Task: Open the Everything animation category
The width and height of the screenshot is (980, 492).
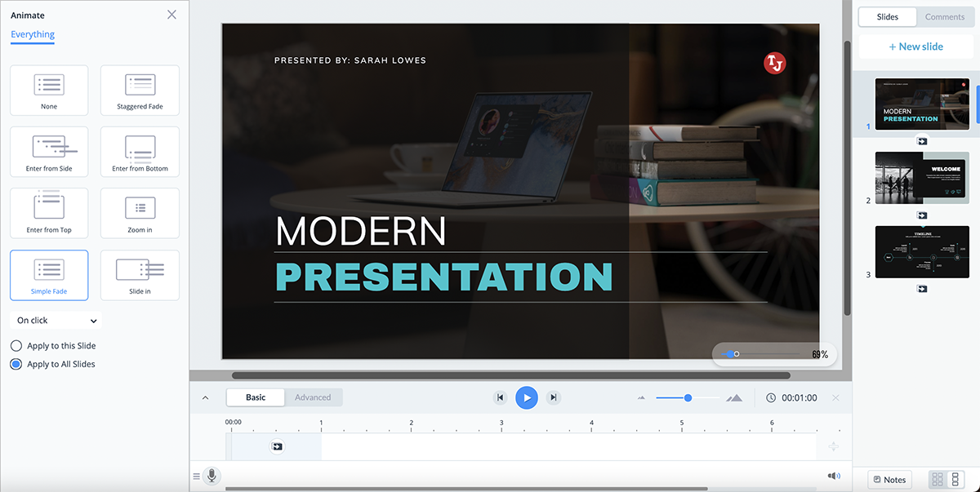Action: [x=33, y=34]
